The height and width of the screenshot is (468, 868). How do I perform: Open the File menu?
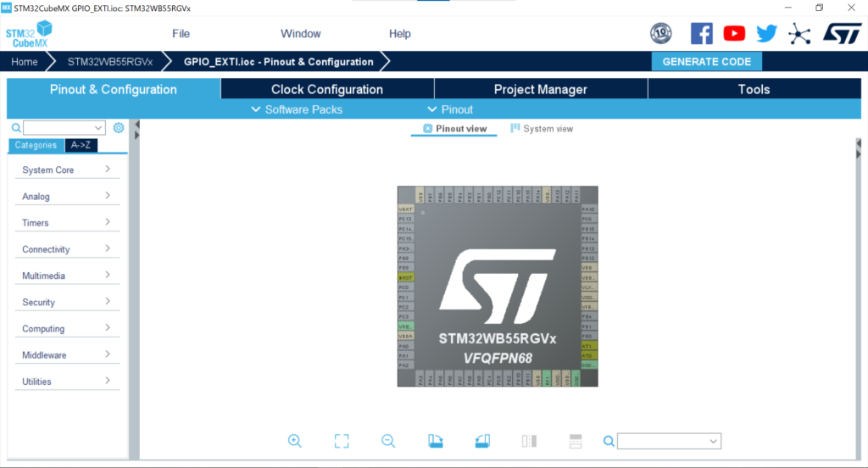181,34
